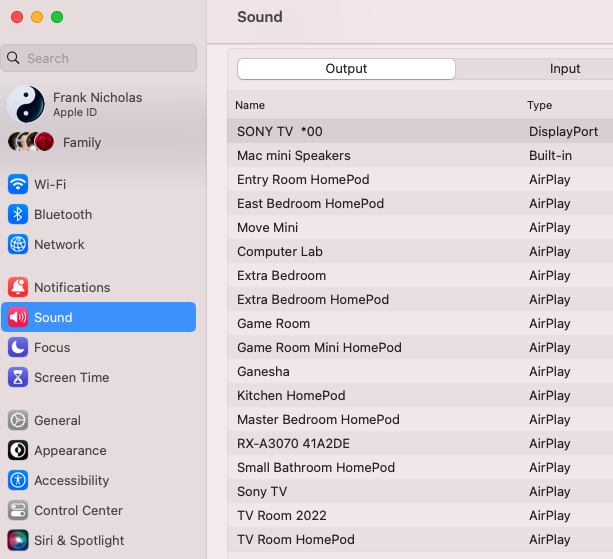Open the Appearance icon in sidebar
The height and width of the screenshot is (559, 613).
(18, 450)
